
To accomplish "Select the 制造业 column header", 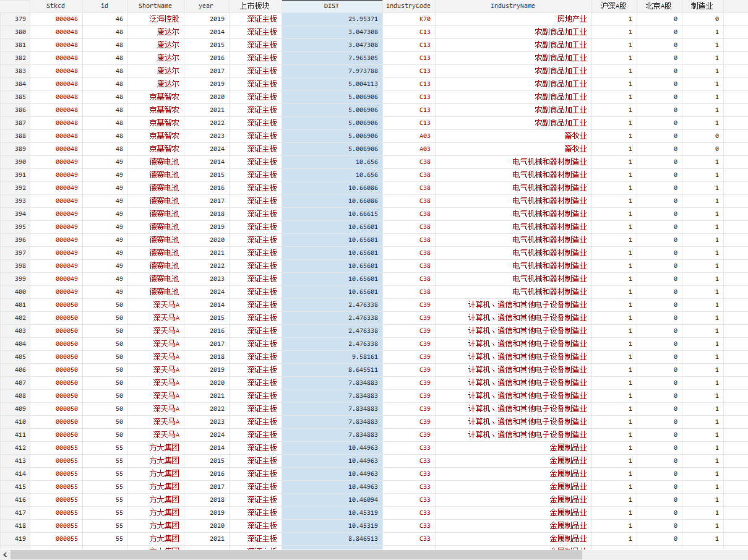I will [x=702, y=6].
